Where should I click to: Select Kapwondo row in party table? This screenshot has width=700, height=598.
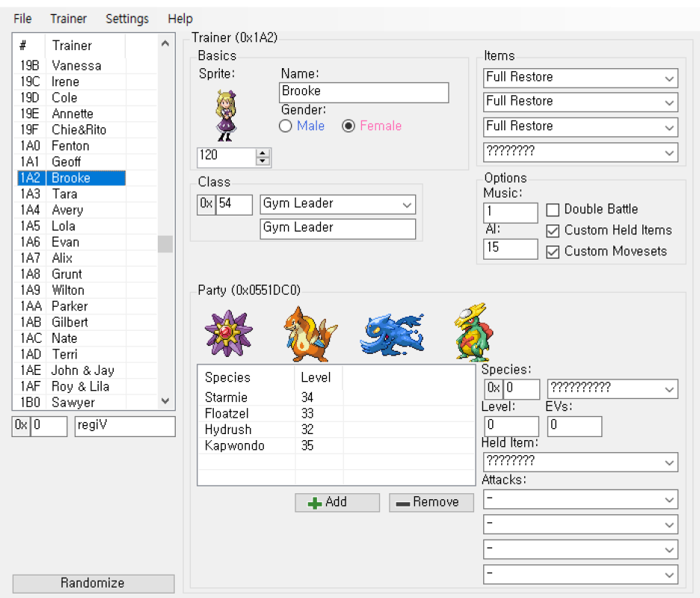click(336, 445)
